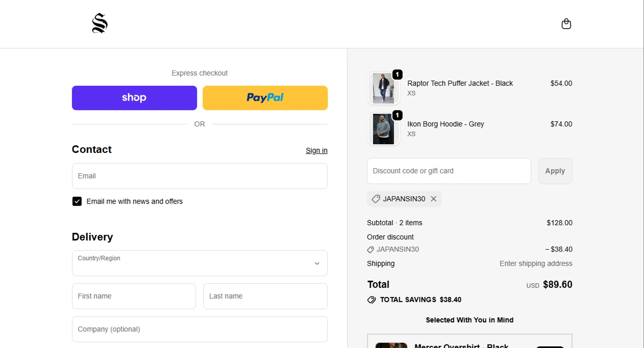Focus the Last name field
The height and width of the screenshot is (348, 644).
point(265,296)
